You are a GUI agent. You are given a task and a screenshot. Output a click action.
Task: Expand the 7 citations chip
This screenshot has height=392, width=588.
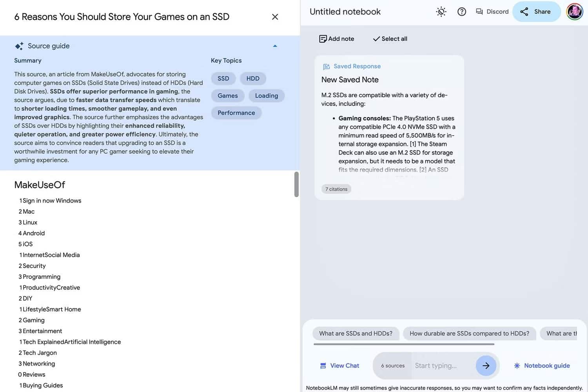pos(336,189)
